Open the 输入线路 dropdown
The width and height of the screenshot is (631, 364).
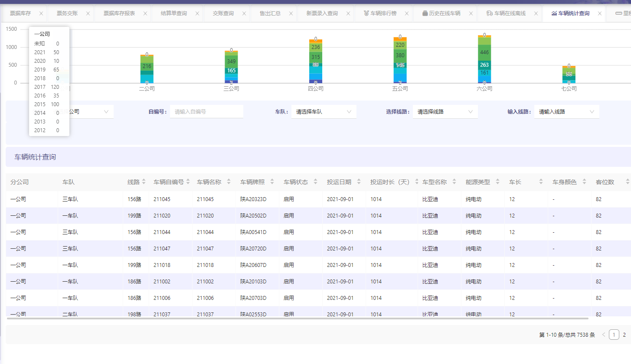click(x=567, y=111)
